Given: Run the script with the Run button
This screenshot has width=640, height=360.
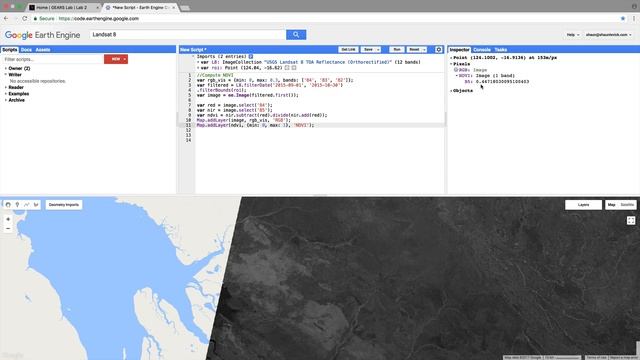Looking at the screenshot, I should click(x=396, y=49).
